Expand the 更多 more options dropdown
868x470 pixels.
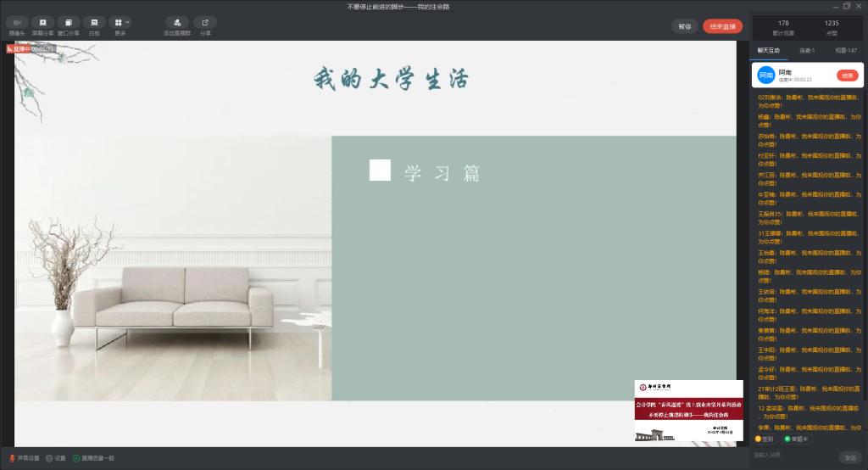click(121, 23)
